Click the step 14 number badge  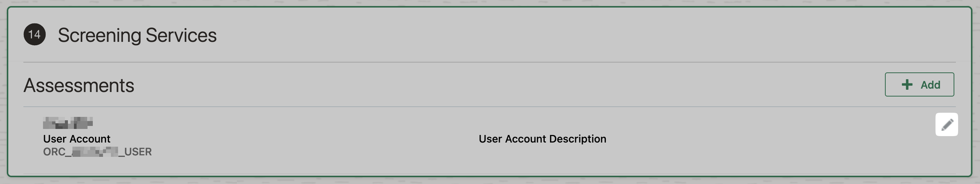35,35
